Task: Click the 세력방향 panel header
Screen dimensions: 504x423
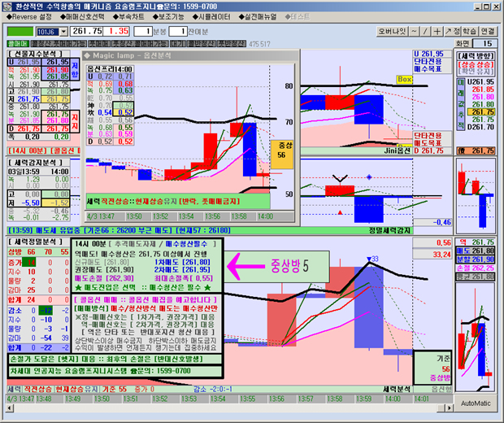Action: (x=476, y=56)
